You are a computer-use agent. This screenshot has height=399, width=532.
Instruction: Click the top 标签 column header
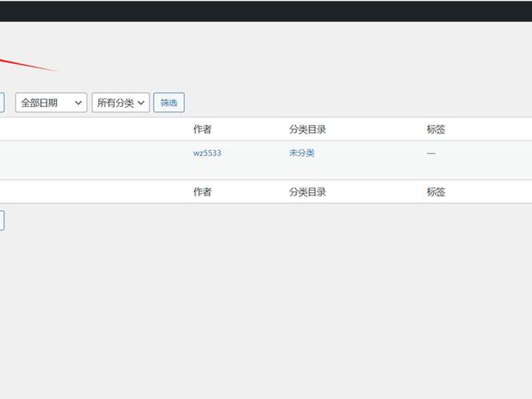[436, 129]
